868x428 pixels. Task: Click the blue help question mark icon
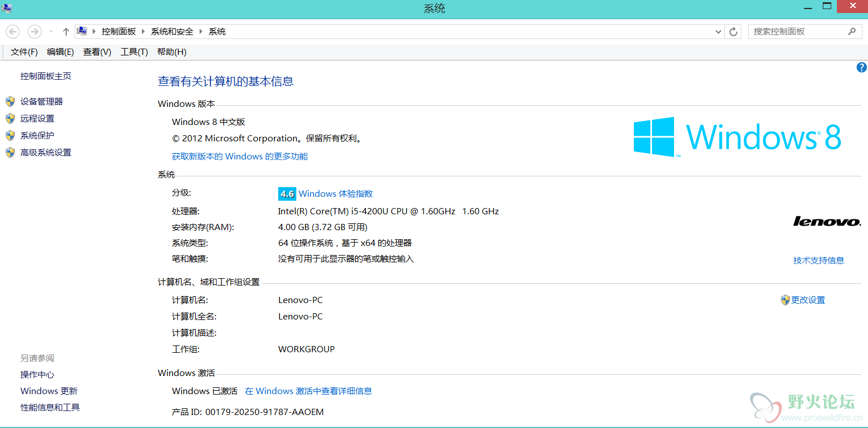tap(861, 68)
